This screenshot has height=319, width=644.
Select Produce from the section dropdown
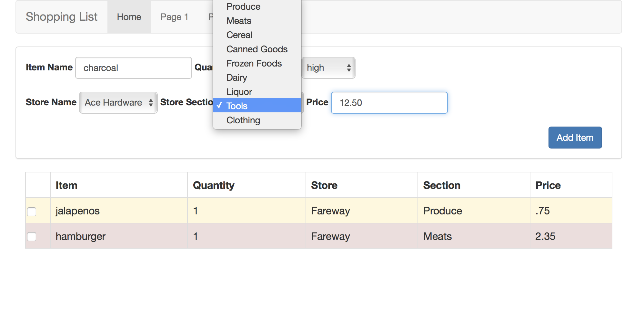click(243, 7)
